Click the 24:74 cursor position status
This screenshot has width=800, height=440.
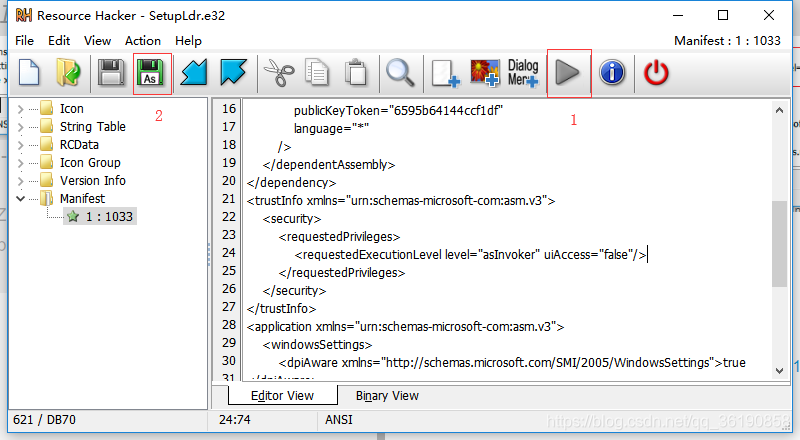[x=235, y=420]
